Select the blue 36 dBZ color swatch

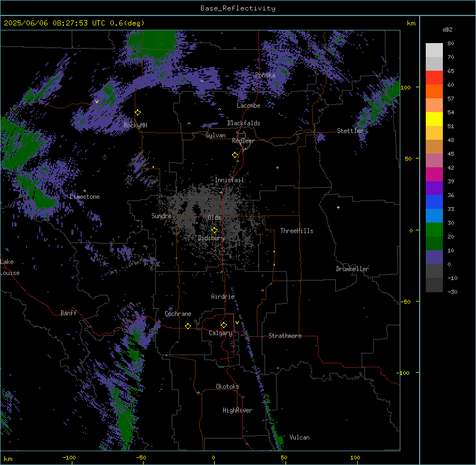click(434, 202)
